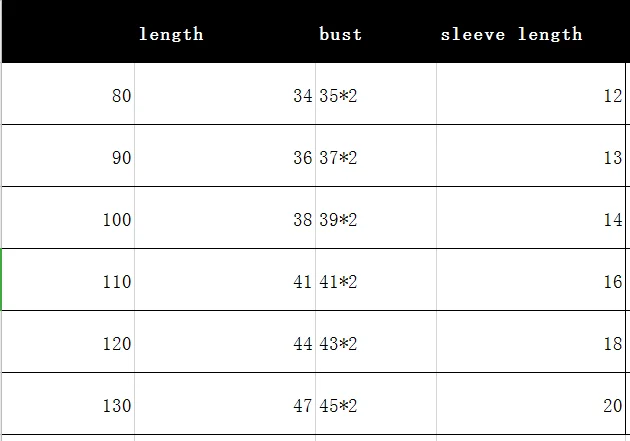Select the bust value 45*2
Viewport: 630px width, 441px height.
(x=376, y=403)
